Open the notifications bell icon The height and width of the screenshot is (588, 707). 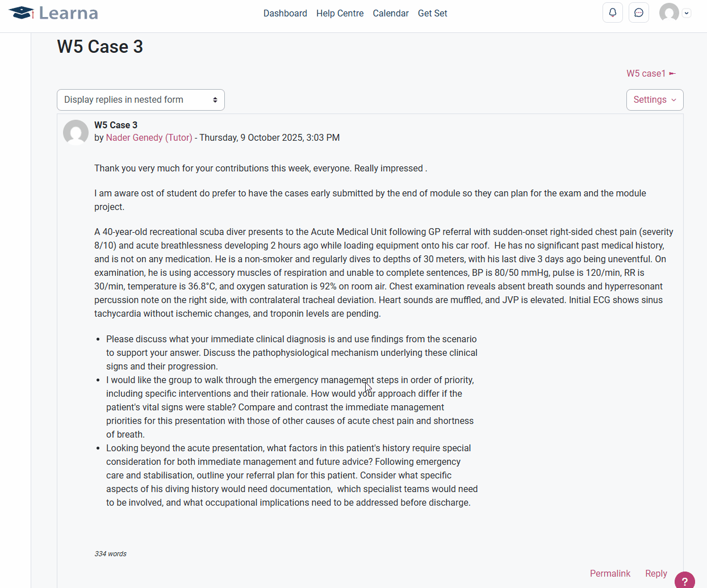613,12
